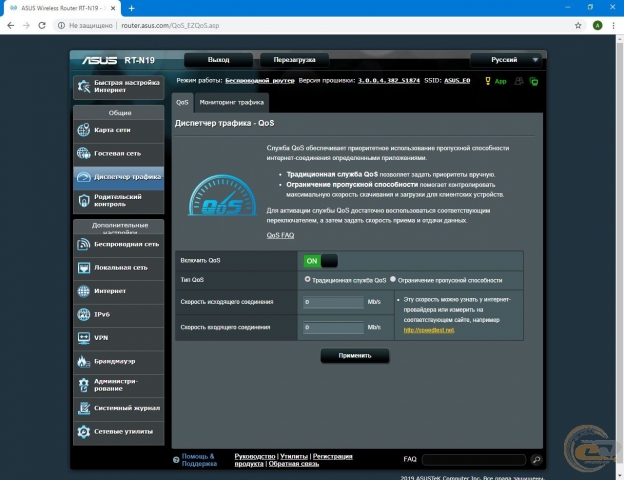624x480 pixels.
Task: Select Bandwidth Limiter radio button
Action: pyautogui.click(x=393, y=279)
